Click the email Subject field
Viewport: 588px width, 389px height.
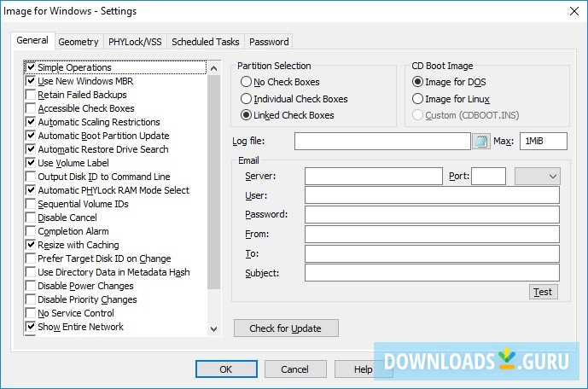(x=432, y=273)
